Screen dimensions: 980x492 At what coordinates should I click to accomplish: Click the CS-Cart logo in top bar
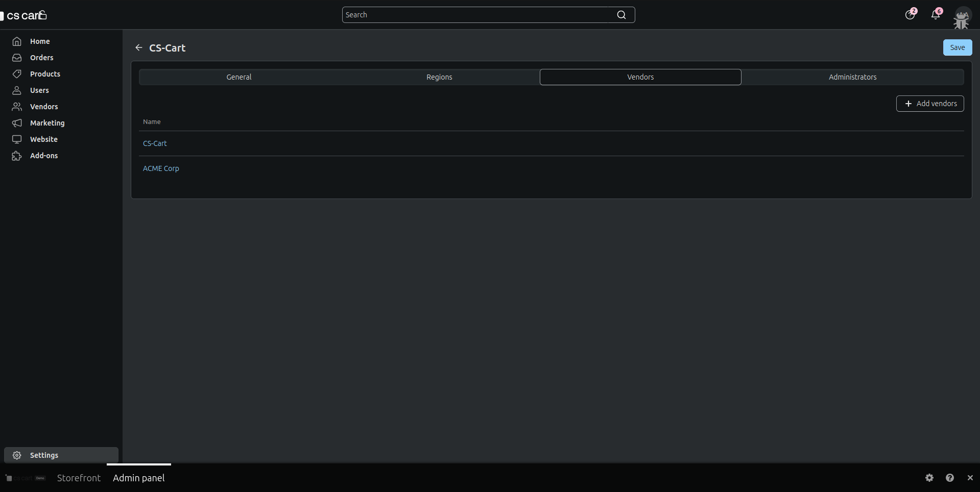pos(23,15)
